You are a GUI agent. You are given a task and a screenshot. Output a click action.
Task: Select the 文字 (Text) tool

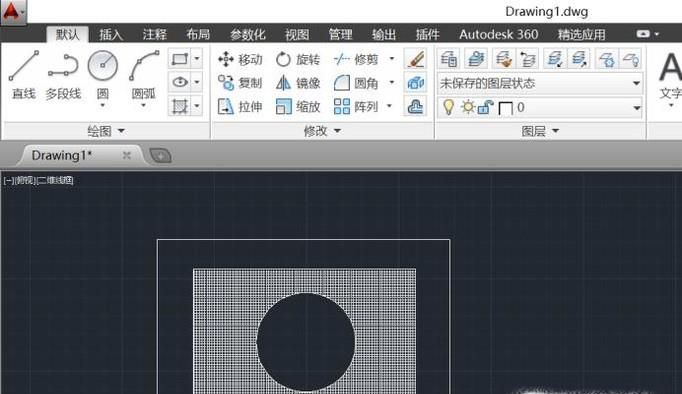coord(670,76)
